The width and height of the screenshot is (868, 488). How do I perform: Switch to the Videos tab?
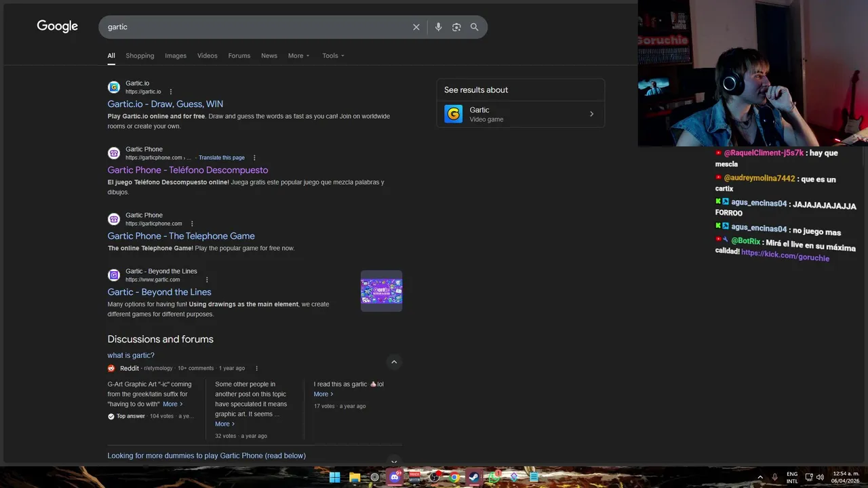[x=208, y=56]
